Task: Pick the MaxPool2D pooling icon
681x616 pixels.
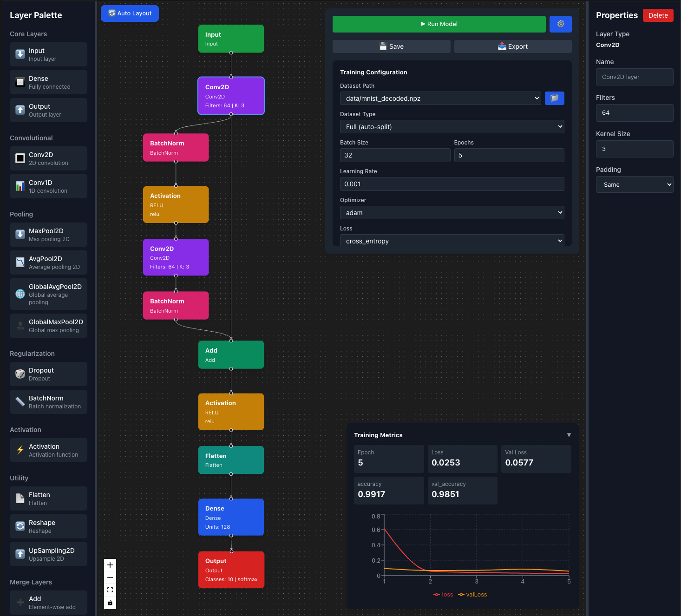Action: point(20,234)
